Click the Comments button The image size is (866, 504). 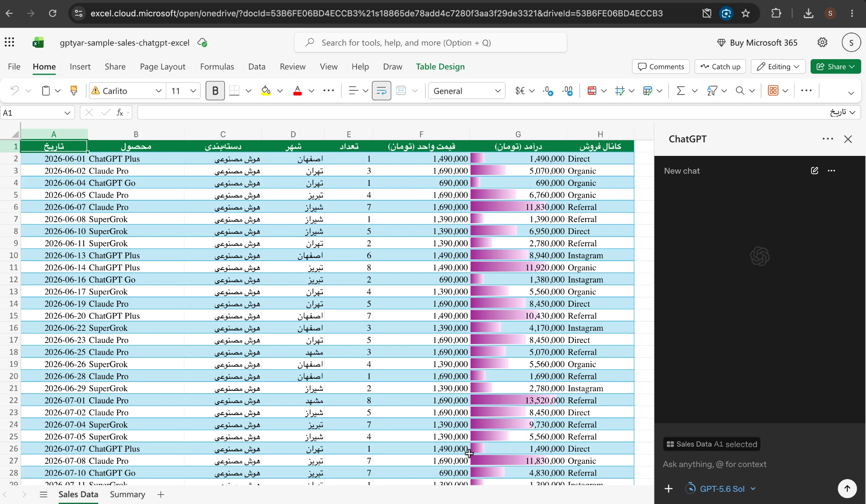pyautogui.click(x=661, y=67)
